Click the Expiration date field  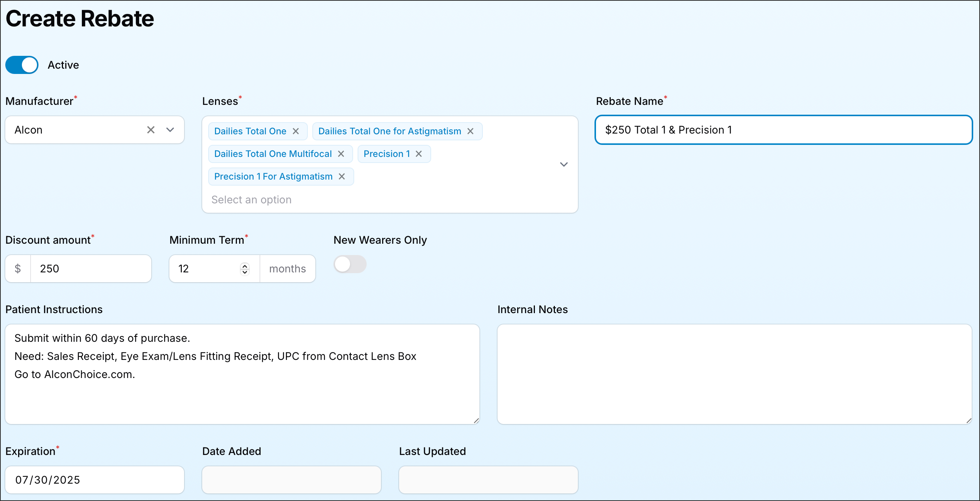click(x=94, y=480)
